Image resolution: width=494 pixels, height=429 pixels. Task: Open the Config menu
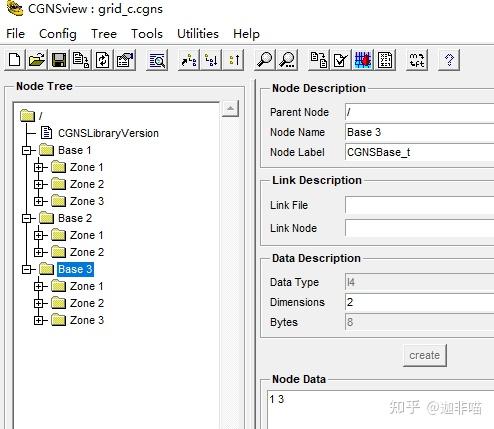[58, 34]
